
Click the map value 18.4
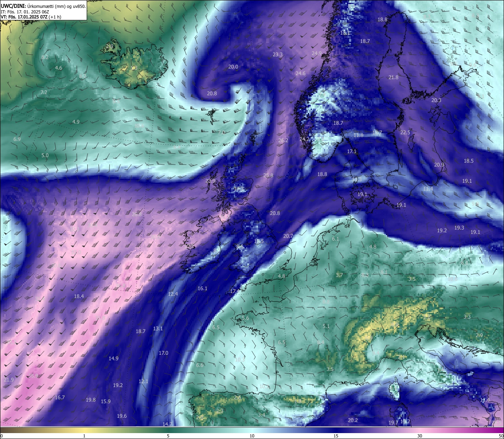click(x=79, y=296)
